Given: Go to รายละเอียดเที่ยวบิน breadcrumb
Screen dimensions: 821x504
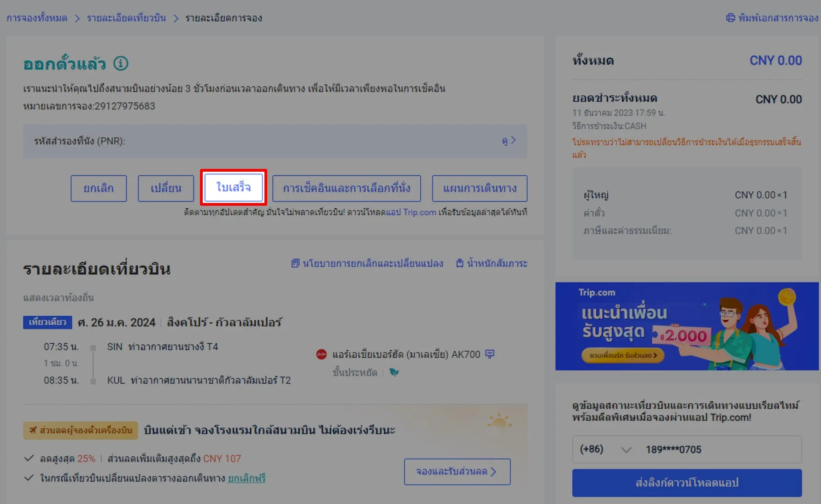Looking at the screenshot, I should click(125, 18).
